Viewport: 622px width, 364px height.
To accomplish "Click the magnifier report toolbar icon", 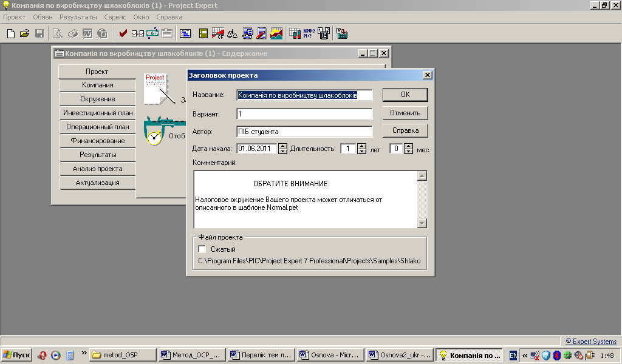I will point(247,33).
